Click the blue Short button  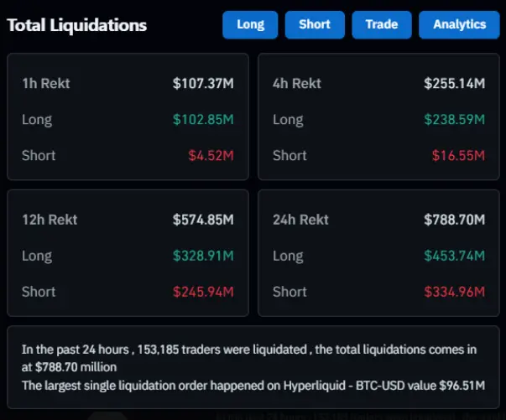pyautogui.click(x=315, y=24)
